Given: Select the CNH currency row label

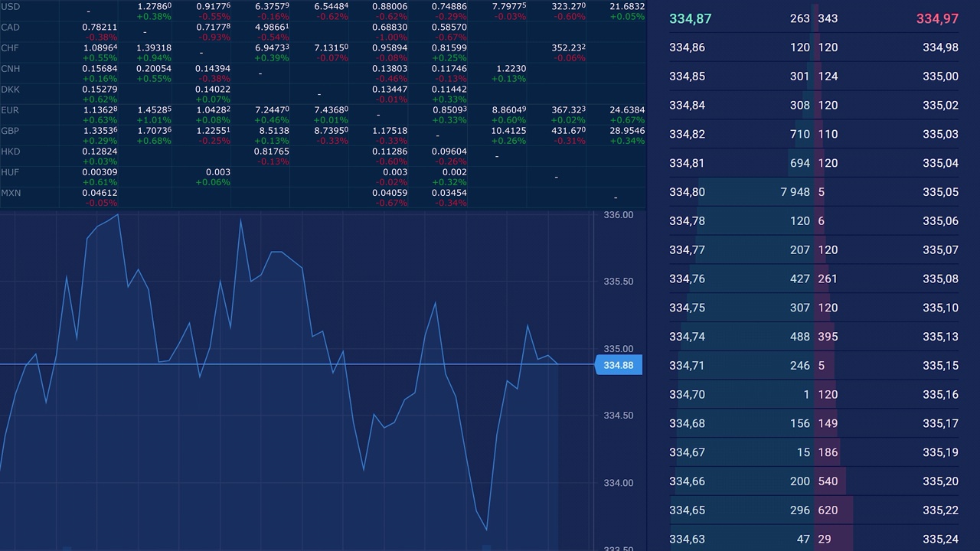Looking at the screenshot, I should click(11, 68).
